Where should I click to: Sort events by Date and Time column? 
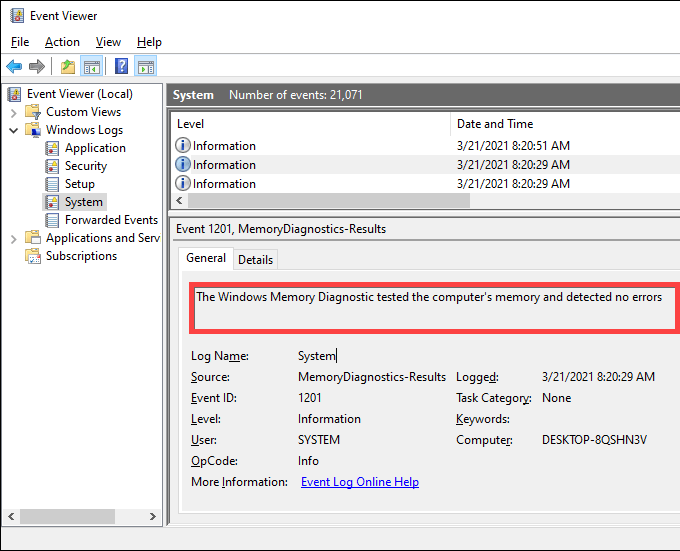pos(494,124)
